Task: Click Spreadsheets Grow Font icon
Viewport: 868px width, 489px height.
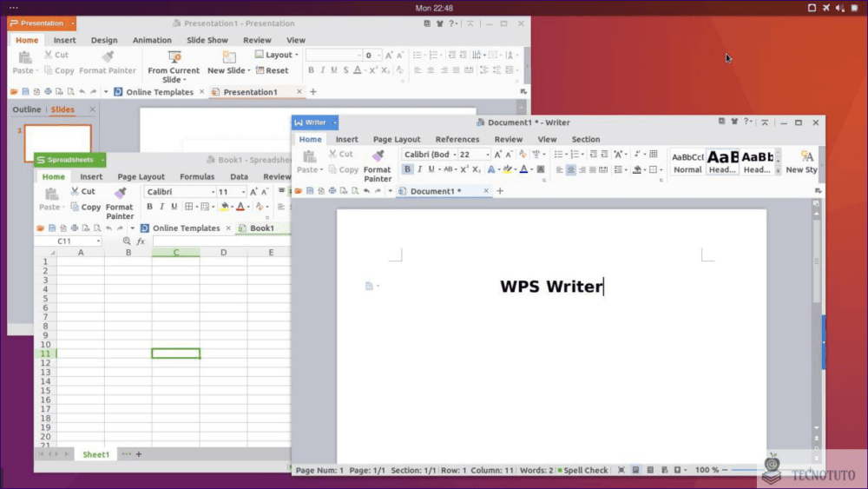Action: [x=253, y=192]
